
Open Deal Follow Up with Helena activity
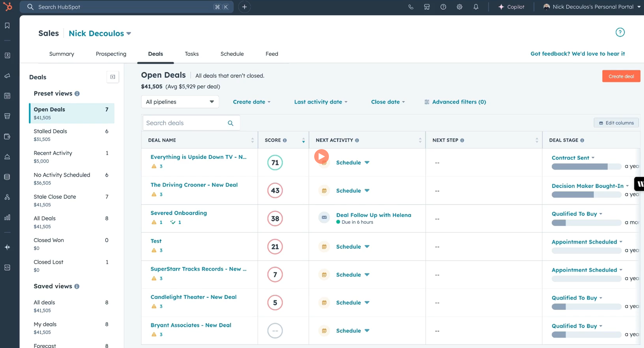(x=374, y=215)
